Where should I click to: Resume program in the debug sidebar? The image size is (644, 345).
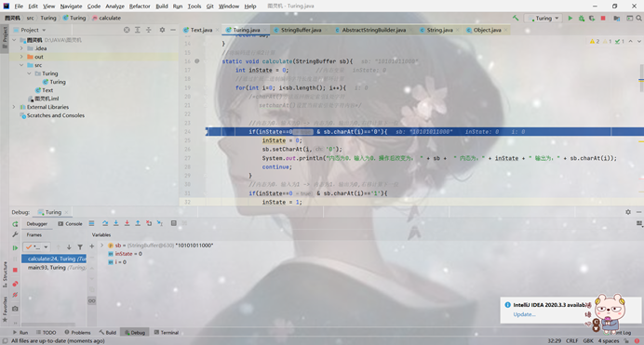pos(15,247)
